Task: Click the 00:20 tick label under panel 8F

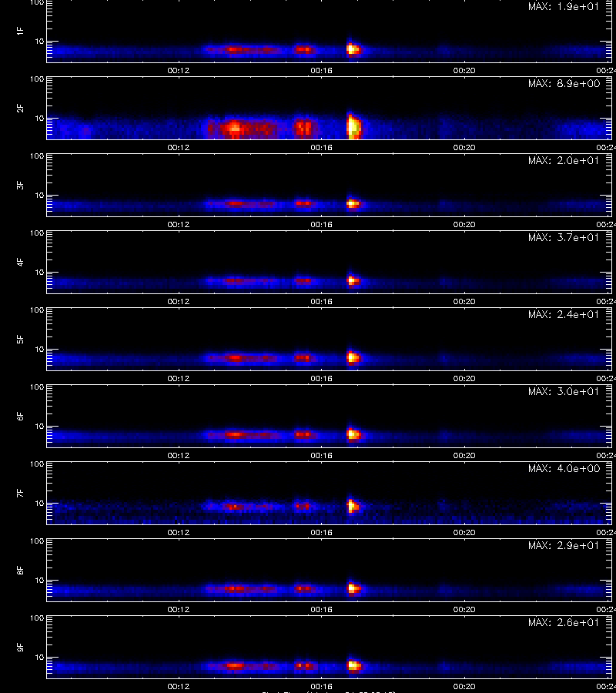Action: [464, 610]
